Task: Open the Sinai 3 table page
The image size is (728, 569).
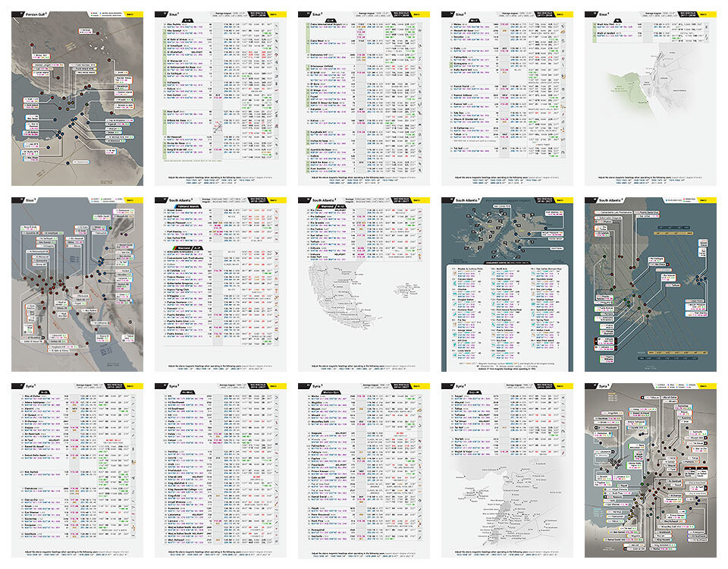Action: click(x=507, y=99)
